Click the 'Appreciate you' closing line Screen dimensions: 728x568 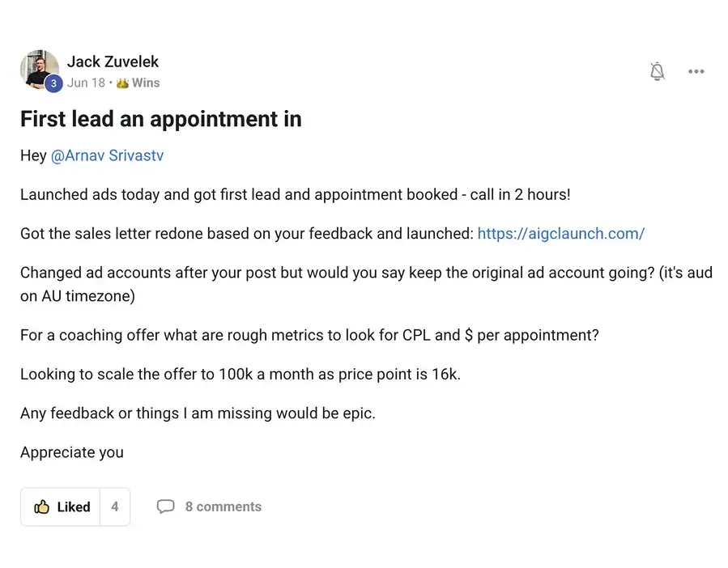coord(72,452)
